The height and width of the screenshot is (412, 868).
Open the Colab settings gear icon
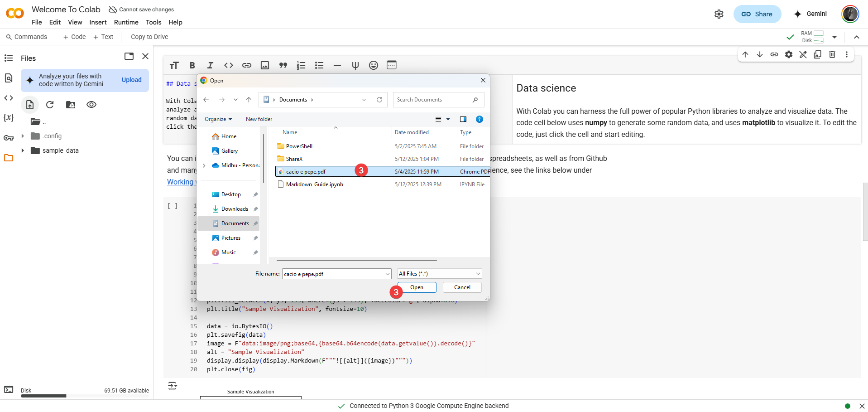click(x=719, y=14)
